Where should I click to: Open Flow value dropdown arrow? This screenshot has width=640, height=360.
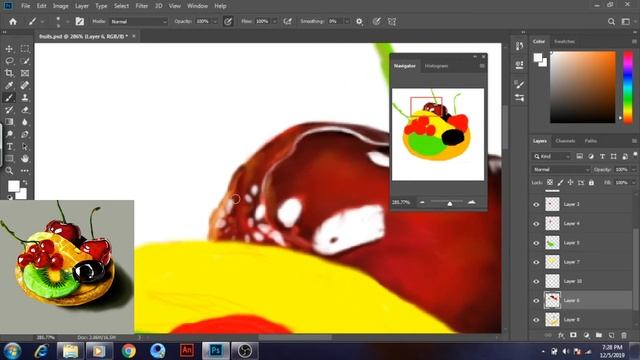point(275,22)
